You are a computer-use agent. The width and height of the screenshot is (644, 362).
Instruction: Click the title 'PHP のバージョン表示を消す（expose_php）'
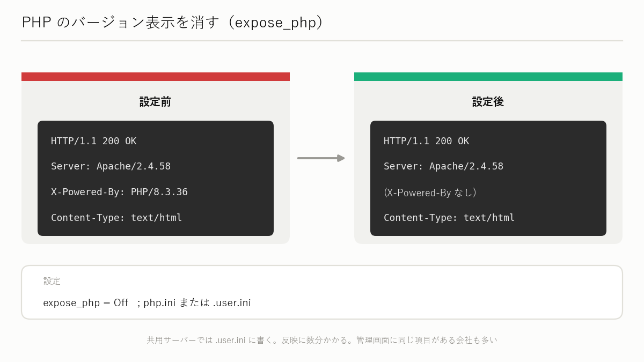tap(173, 23)
